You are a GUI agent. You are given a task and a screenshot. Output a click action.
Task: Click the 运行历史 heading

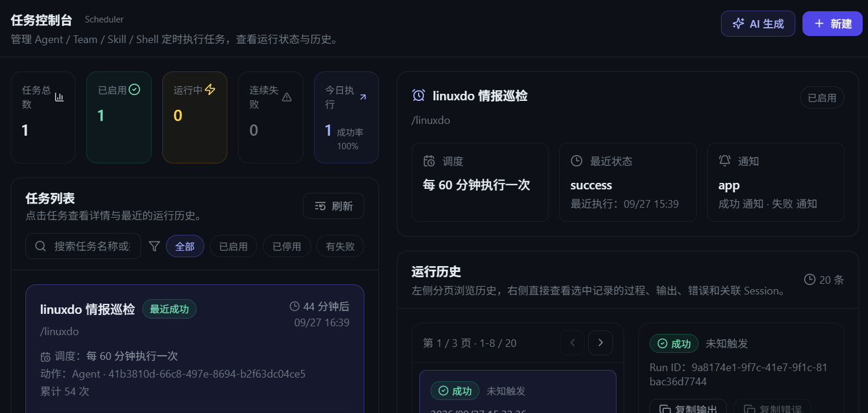(x=436, y=271)
